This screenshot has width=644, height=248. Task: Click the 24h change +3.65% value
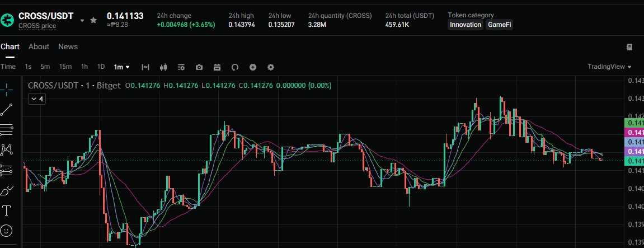pos(186,25)
